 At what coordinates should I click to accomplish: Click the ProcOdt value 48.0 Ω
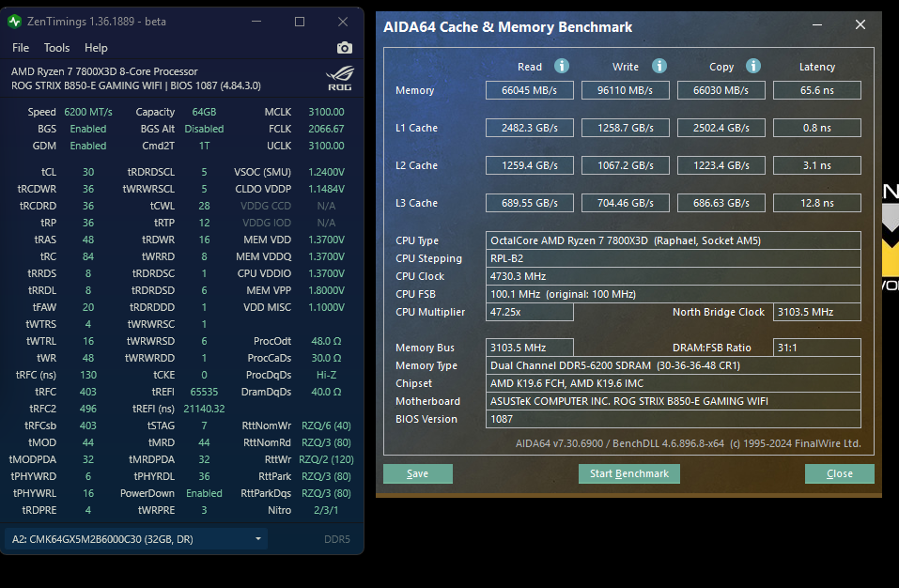(x=326, y=341)
